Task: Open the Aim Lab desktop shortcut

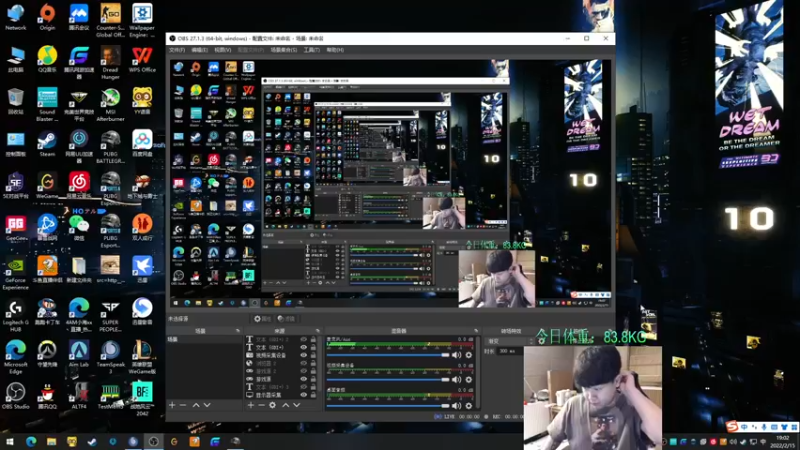Action: click(x=79, y=354)
